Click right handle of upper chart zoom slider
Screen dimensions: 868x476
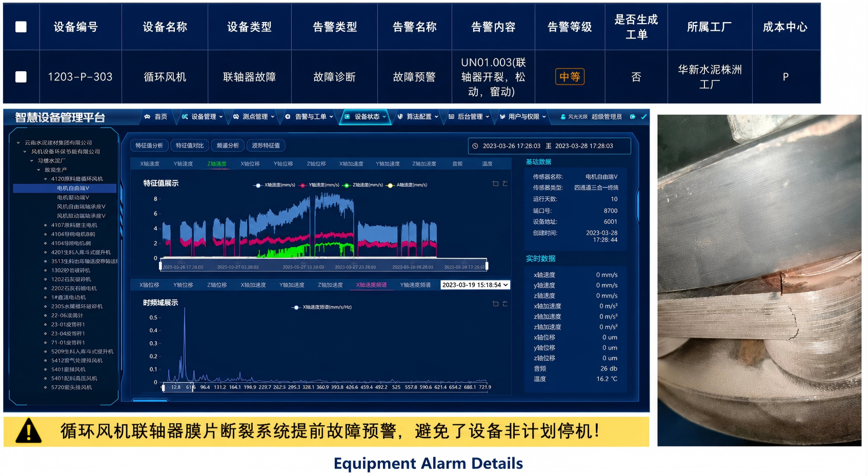point(487,265)
